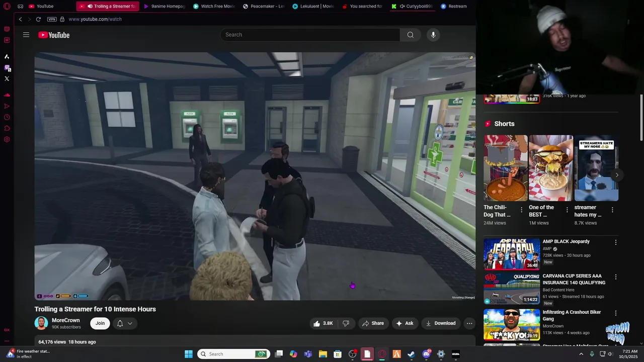
Task: Open File Explorer from taskbar
Action: [323, 354]
